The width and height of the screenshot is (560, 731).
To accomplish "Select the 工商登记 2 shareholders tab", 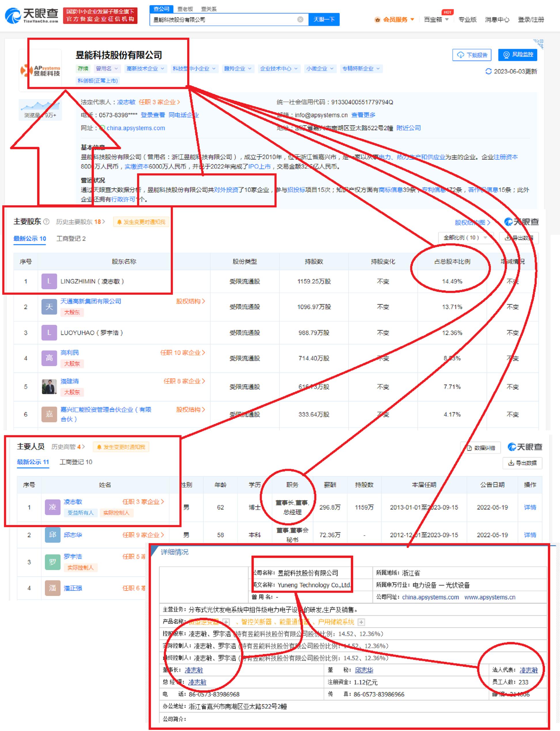I will 71,239.
